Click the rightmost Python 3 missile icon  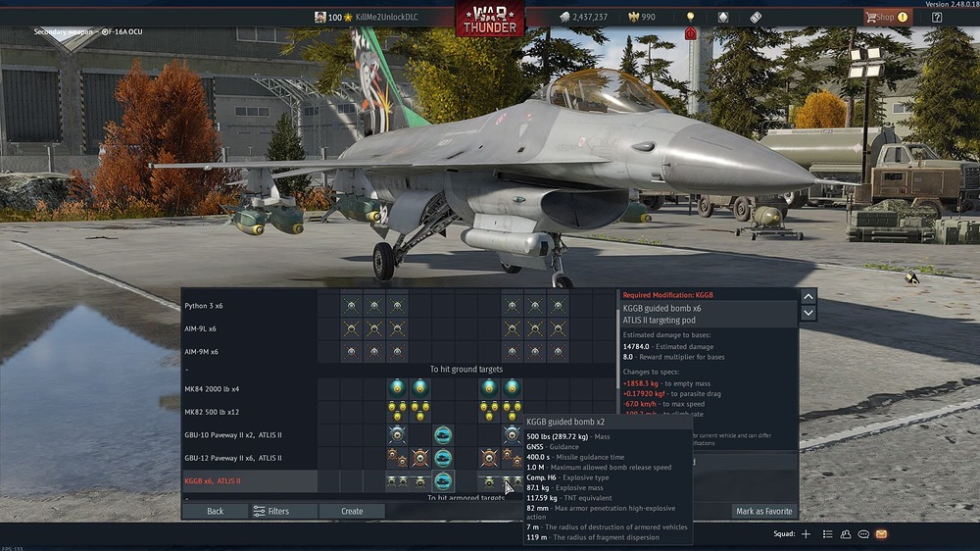pos(559,306)
